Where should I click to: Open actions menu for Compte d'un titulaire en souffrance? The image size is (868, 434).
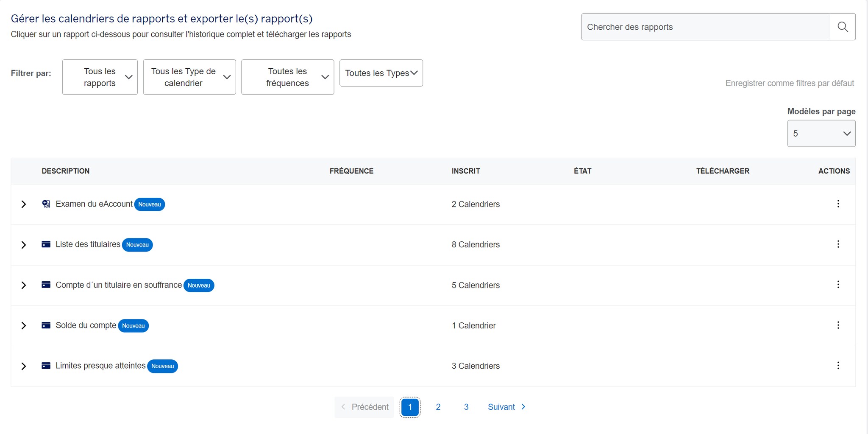coord(838,285)
